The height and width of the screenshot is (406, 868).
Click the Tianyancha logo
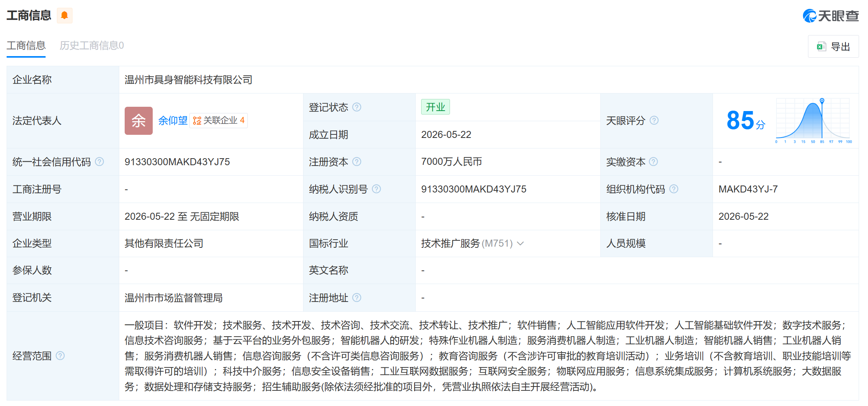pyautogui.click(x=831, y=16)
